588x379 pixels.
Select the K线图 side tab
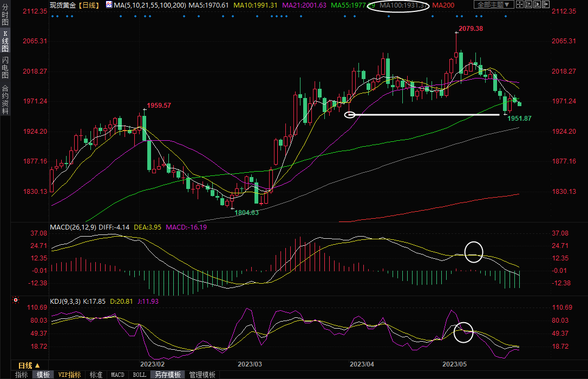pyautogui.click(x=5, y=41)
